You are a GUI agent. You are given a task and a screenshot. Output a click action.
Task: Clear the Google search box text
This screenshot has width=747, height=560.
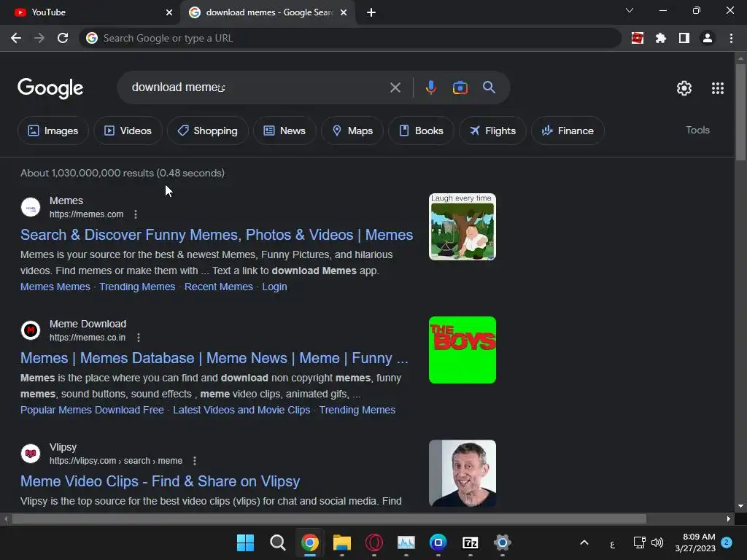pos(395,87)
